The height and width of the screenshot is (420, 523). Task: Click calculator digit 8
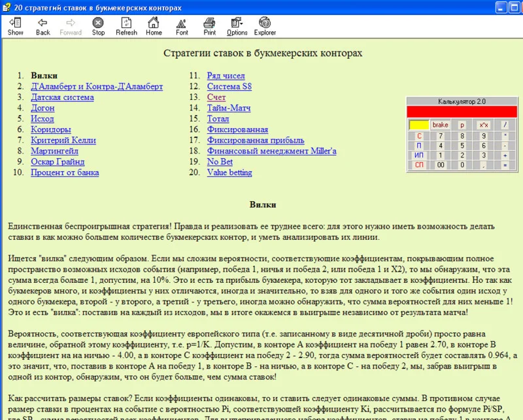pos(462,136)
